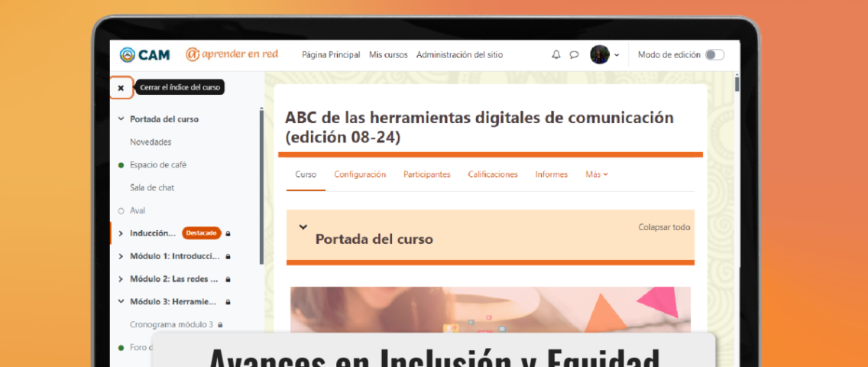868x367 pixels.
Task: Click the Portada del curso section heading
Action: coord(374,239)
